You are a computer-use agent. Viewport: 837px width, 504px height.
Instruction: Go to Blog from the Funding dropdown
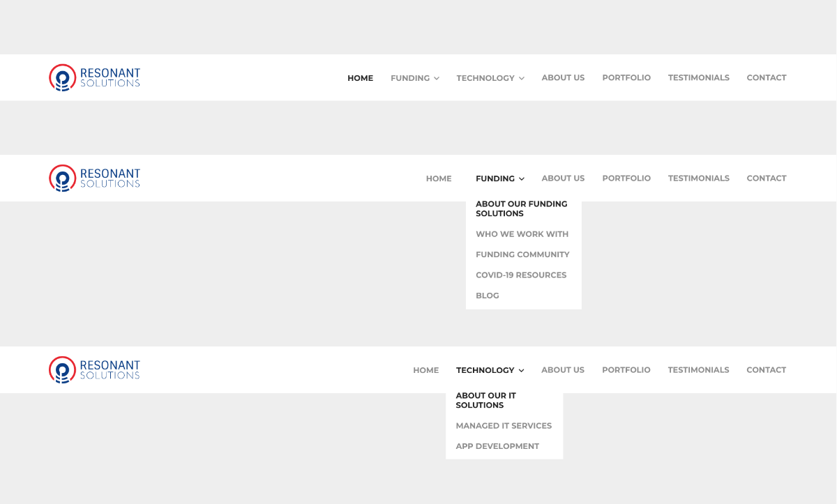(x=487, y=296)
